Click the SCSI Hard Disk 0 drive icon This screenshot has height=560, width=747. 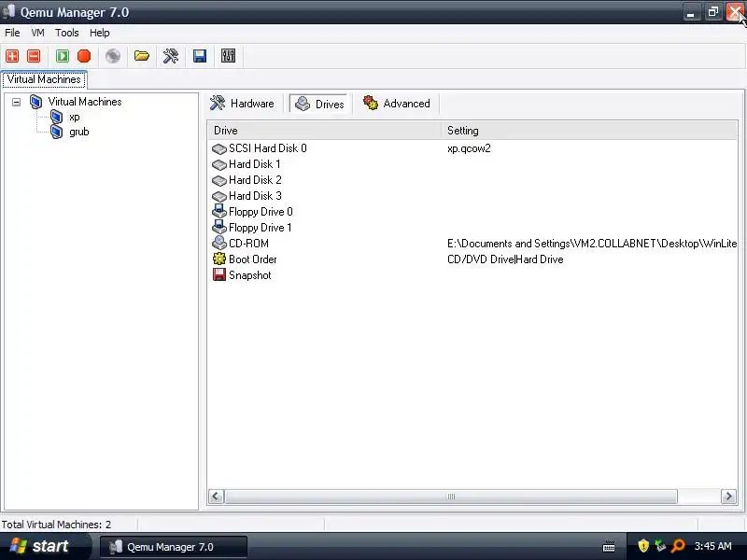tap(219, 149)
